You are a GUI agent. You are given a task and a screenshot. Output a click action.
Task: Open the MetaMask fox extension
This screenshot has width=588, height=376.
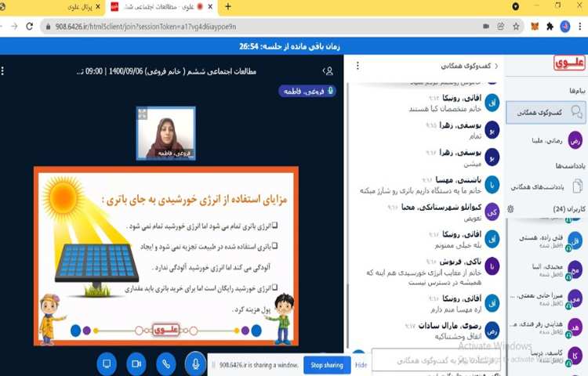pyautogui.click(x=535, y=26)
